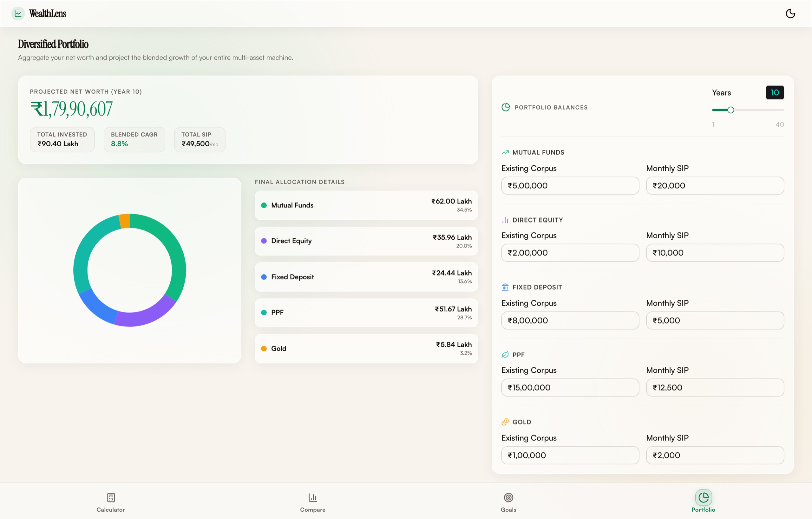Click the green Mutual Funds legend dot
The image size is (812, 519).
[x=264, y=205]
